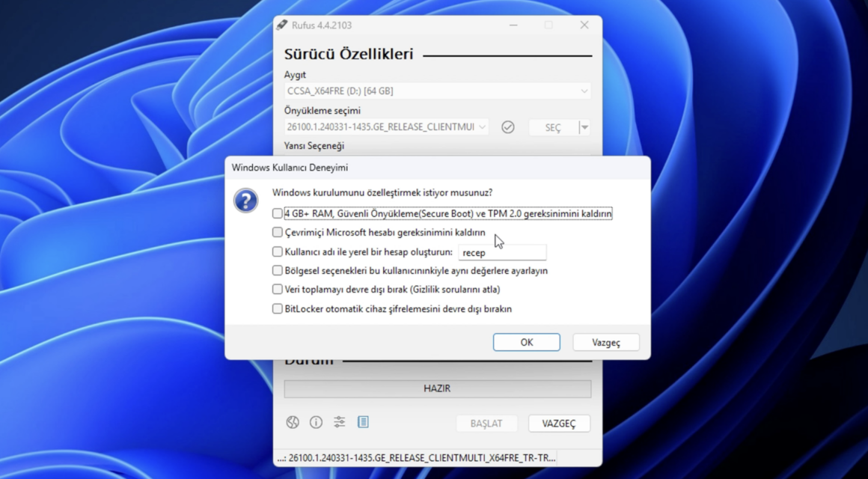This screenshot has height=479, width=868.
Task: Enable removing 4 GB+ RAM and TPM 2.0 requirement
Action: point(278,214)
